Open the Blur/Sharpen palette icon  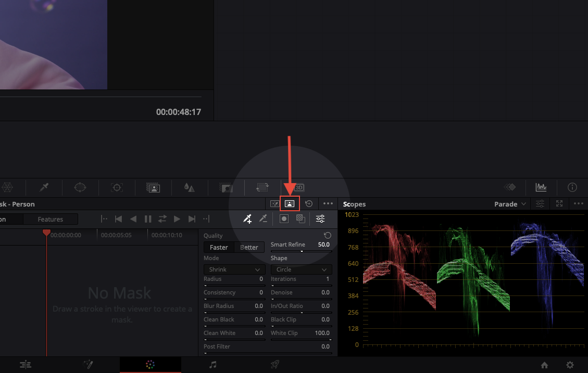190,187
